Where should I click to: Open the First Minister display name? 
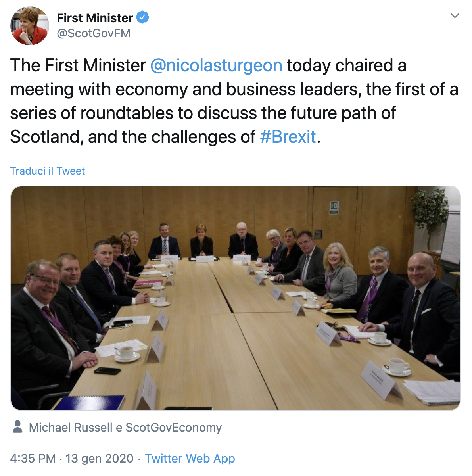pyautogui.click(x=95, y=18)
